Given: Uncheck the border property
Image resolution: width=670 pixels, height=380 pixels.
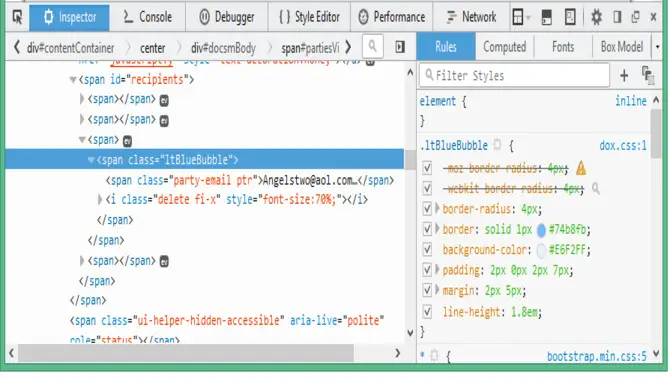Looking at the screenshot, I should (x=427, y=230).
